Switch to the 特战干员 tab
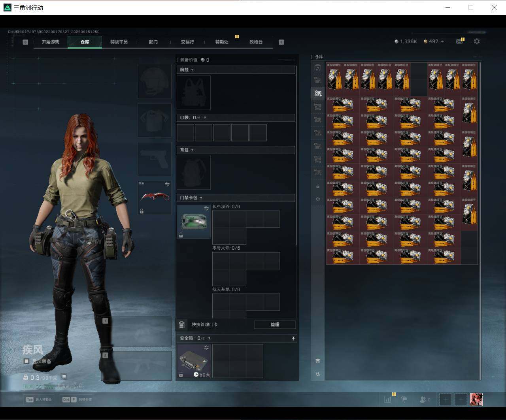Viewport: 506px width, 420px height. point(119,42)
